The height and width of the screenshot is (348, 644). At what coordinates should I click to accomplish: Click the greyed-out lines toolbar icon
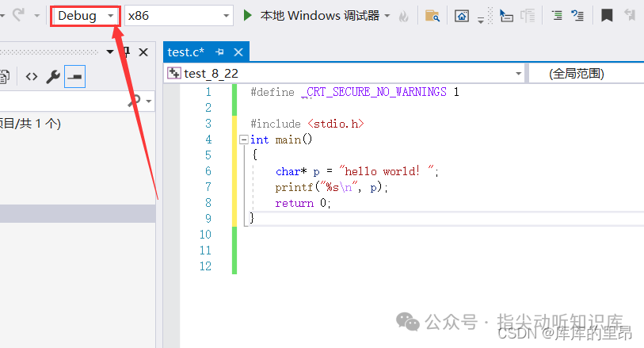[x=528, y=16]
